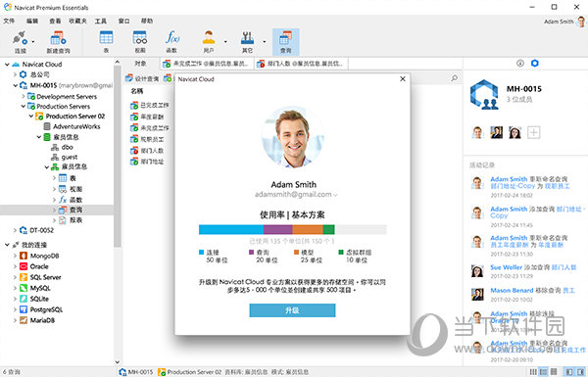
Task: Open the adamsmith@gmail.com account dropdown
Action: [335, 195]
